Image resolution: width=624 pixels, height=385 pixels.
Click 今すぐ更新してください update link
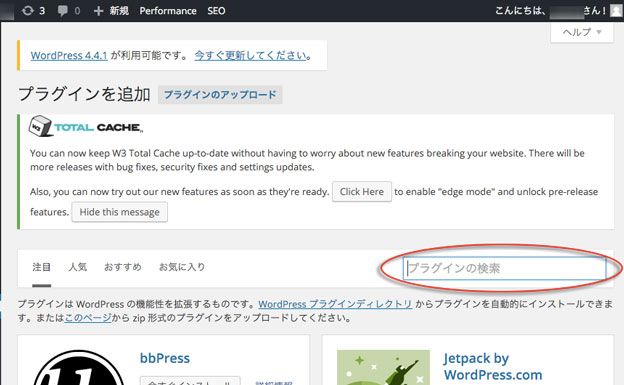pyautogui.click(x=251, y=55)
